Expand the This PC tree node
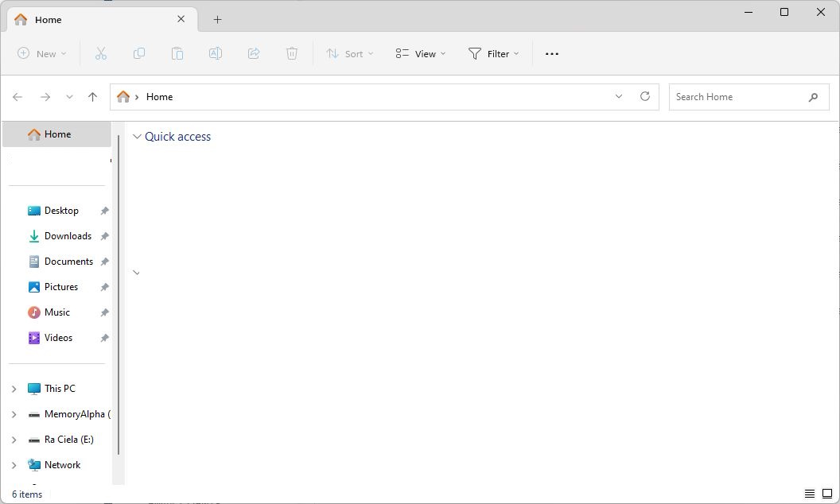 point(14,389)
